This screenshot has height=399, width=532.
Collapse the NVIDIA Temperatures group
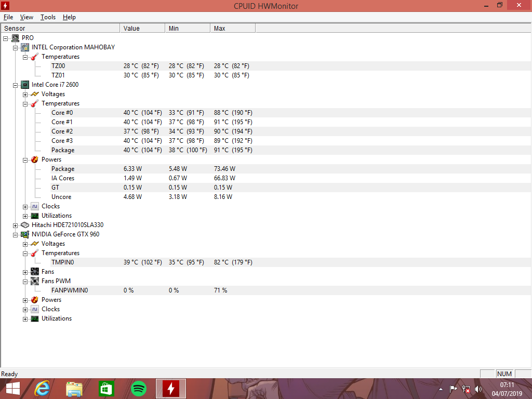pos(25,254)
